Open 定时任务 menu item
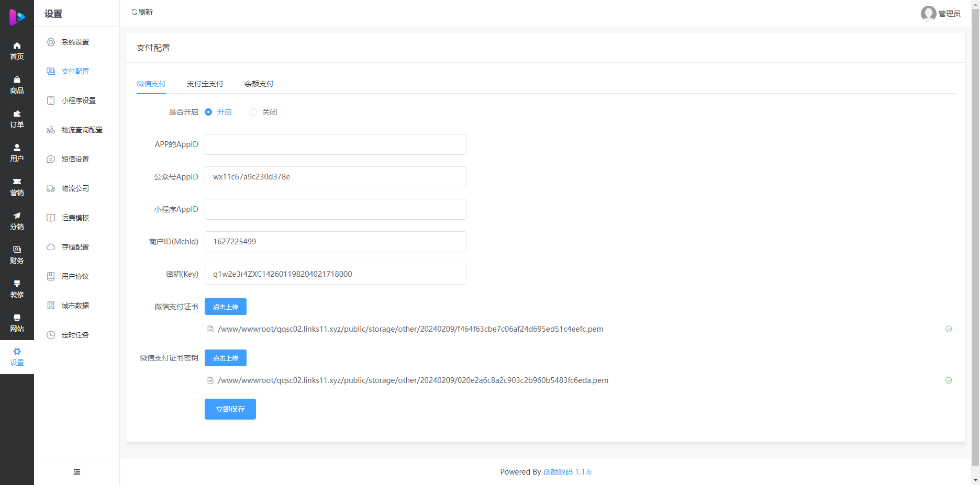The width and height of the screenshot is (980, 485). point(76,335)
